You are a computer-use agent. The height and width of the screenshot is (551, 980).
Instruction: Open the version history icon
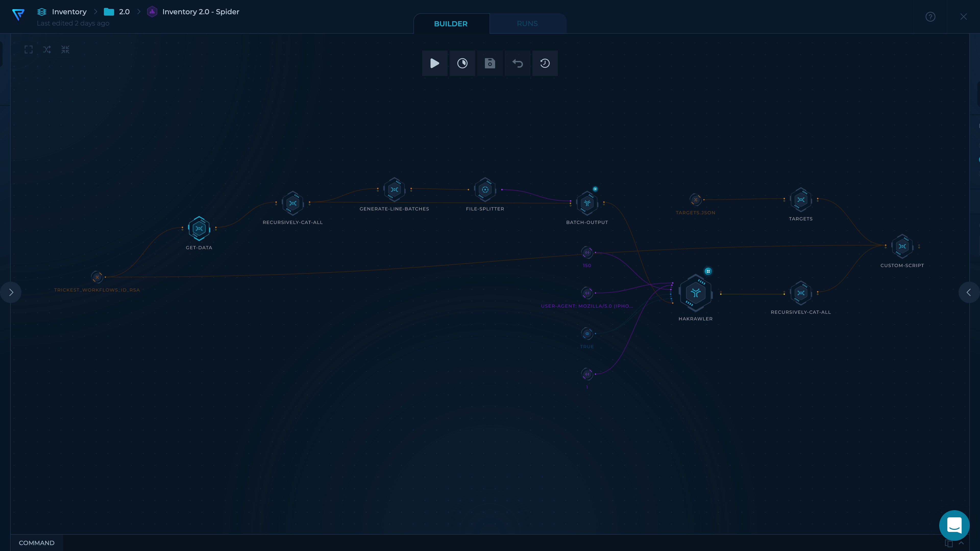(x=545, y=63)
